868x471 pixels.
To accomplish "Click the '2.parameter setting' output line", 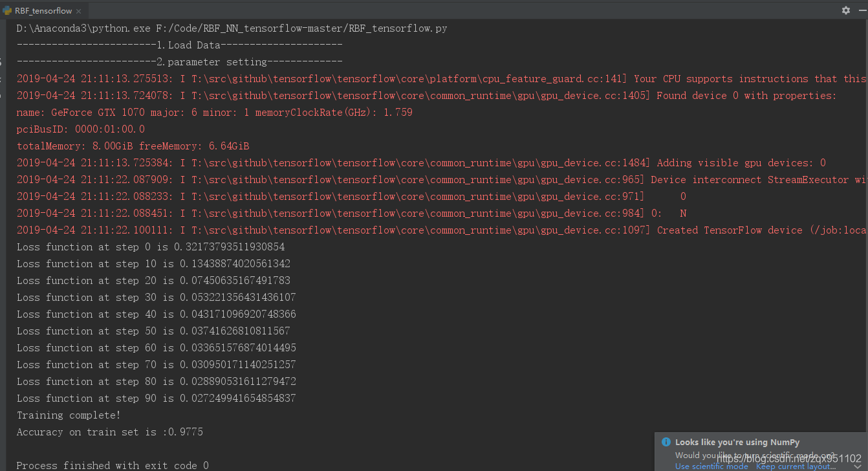I will click(x=179, y=62).
